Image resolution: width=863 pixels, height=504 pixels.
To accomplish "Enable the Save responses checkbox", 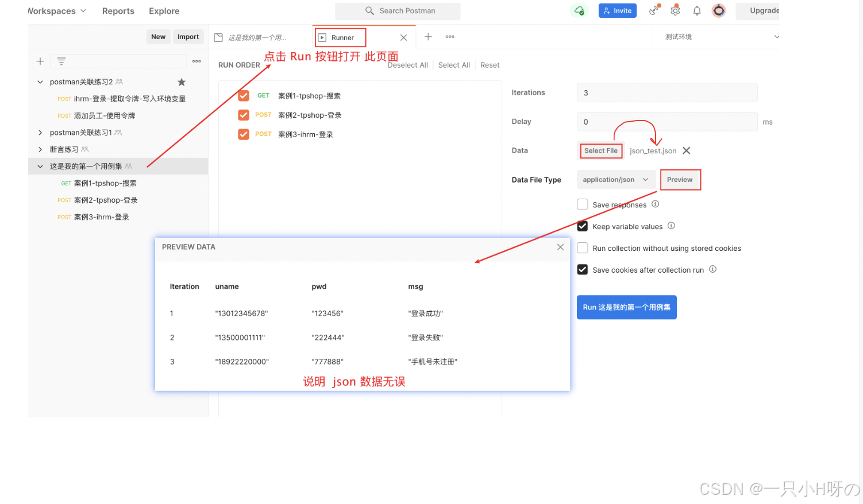I will tap(583, 204).
